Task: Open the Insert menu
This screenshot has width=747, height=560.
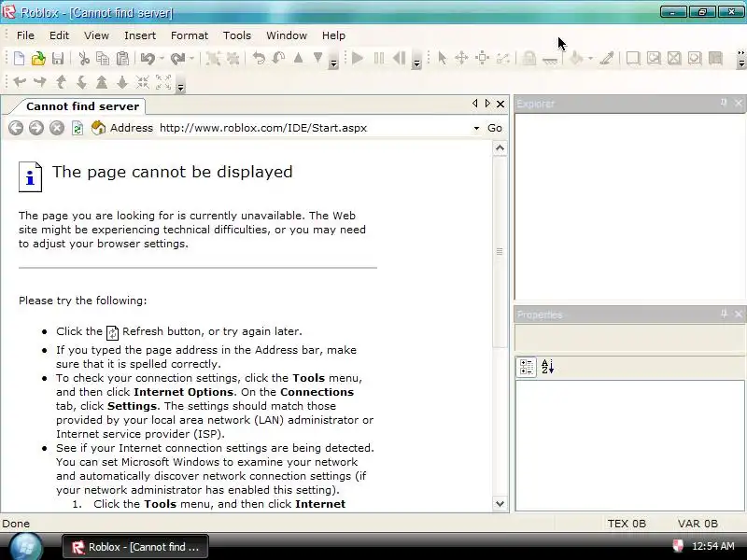Action: [x=139, y=35]
